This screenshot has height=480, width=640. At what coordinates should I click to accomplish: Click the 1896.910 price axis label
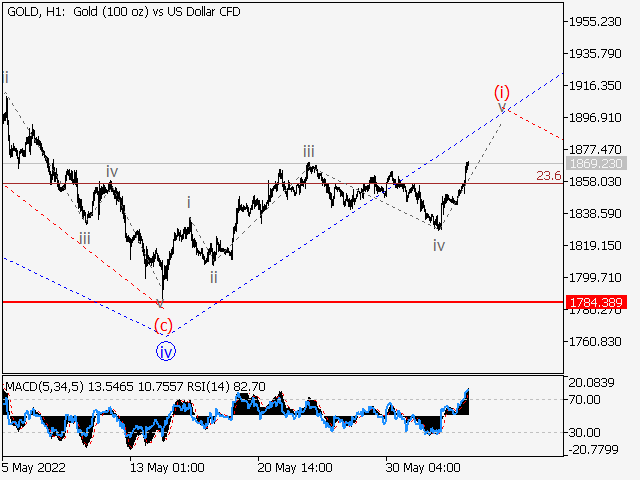pos(595,118)
